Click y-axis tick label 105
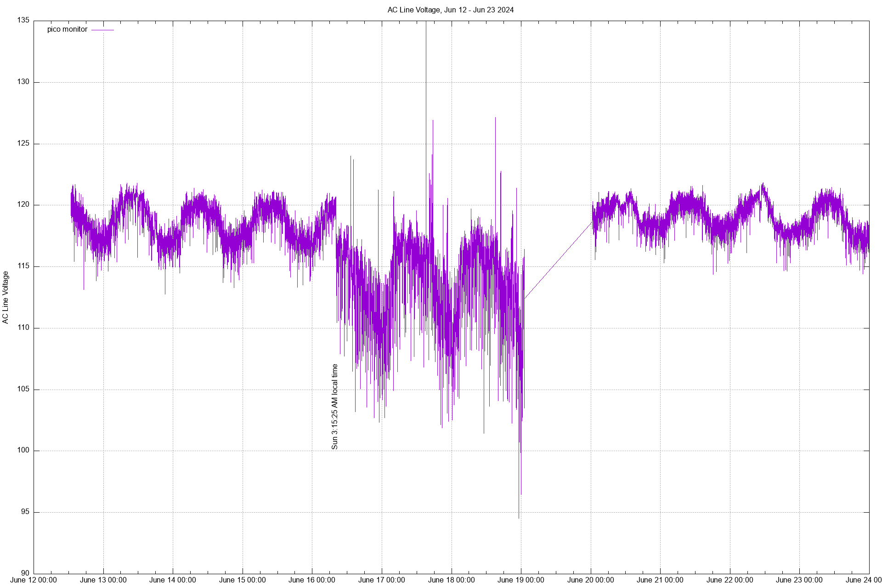Viewport: 882px width, 588px height. tap(24, 389)
